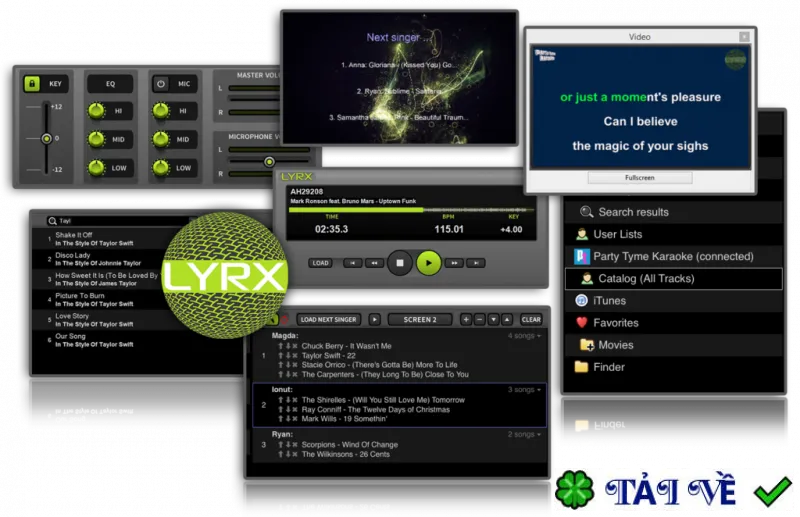The height and width of the screenshot is (517, 800).
Task: Select Ray Conniff - The Twelve Days of Christmas
Action: point(376,410)
